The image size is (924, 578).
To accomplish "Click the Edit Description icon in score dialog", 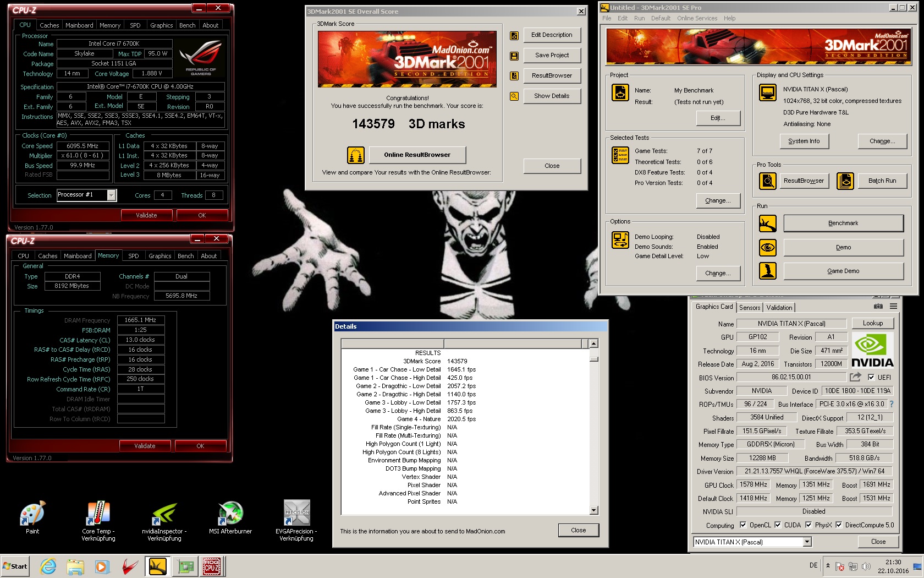I will point(514,36).
